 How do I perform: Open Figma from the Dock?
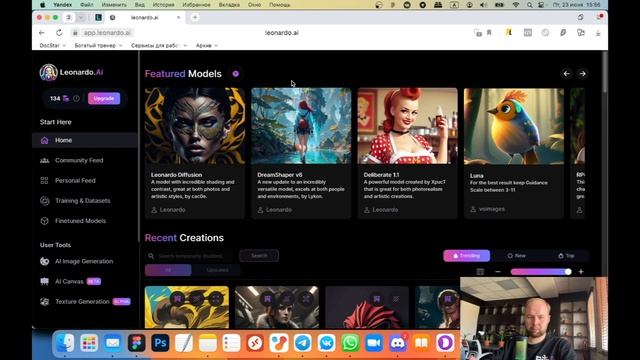coord(136,343)
